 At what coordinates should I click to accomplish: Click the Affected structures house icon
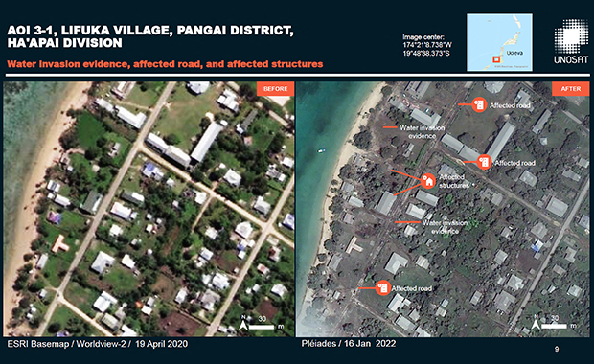(x=427, y=180)
